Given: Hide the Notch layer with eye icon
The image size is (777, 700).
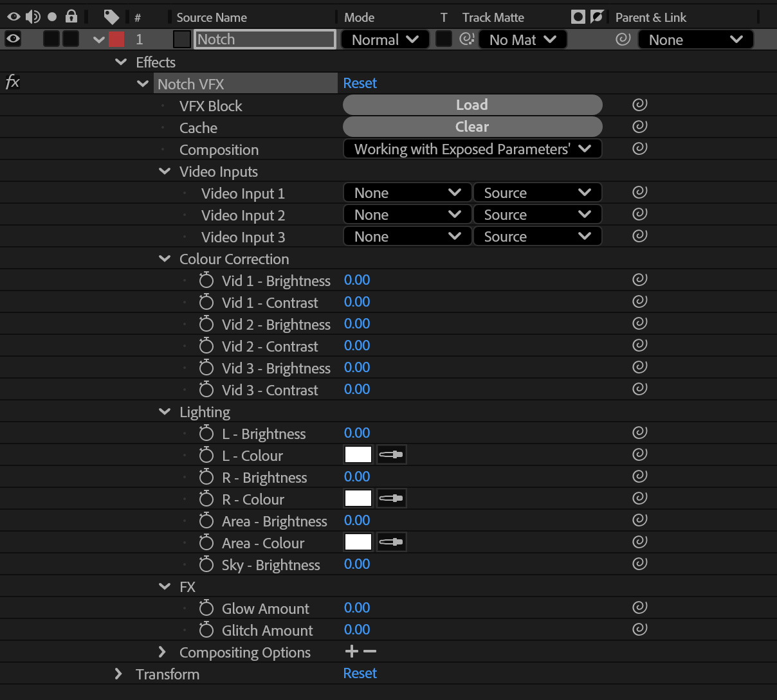Looking at the screenshot, I should 13,39.
